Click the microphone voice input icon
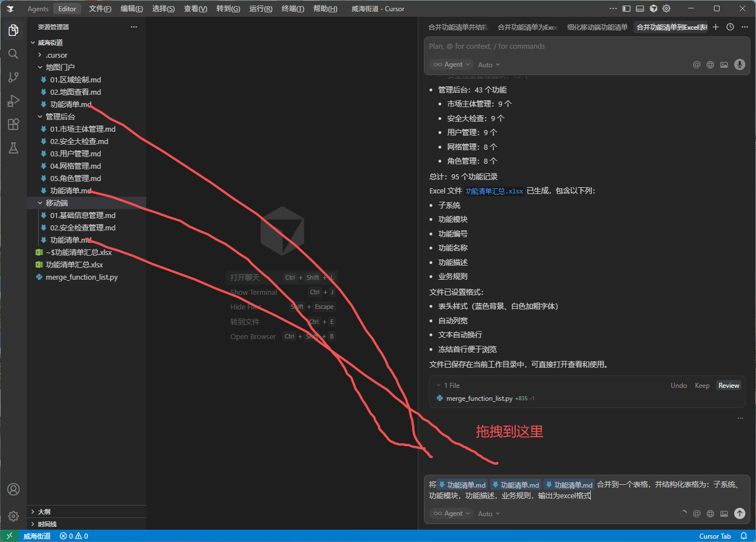The width and height of the screenshot is (756, 542). pyautogui.click(x=740, y=64)
